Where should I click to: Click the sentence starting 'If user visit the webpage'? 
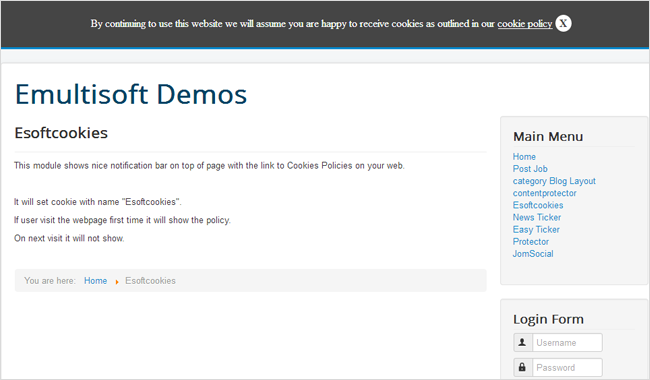pos(122,220)
